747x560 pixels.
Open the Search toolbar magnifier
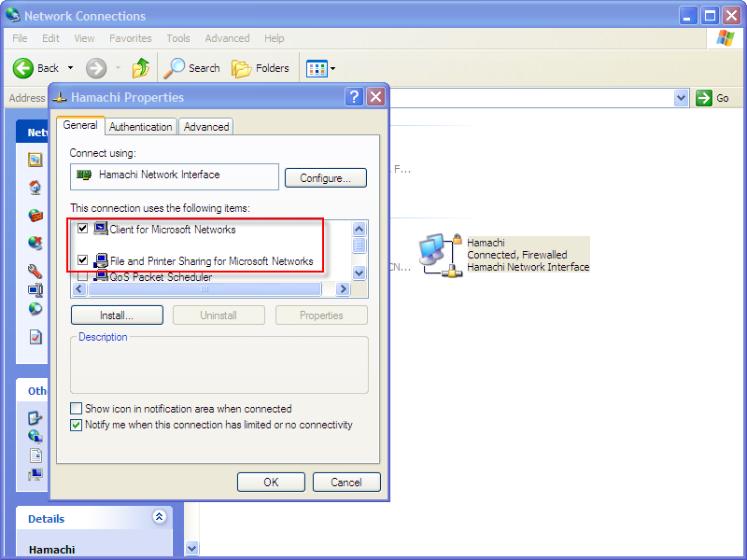point(175,68)
